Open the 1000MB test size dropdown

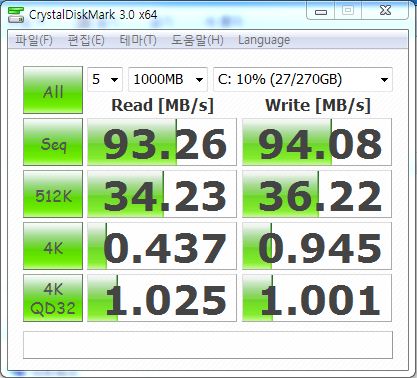(168, 79)
